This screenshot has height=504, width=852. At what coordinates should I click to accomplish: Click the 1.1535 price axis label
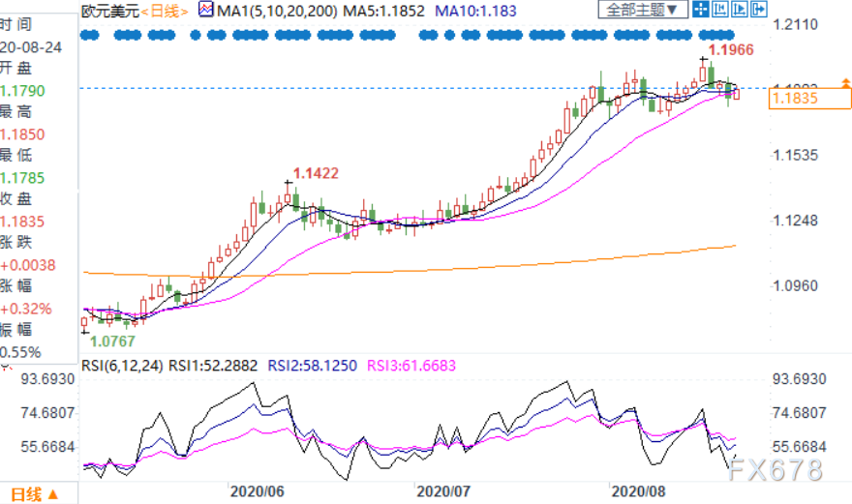click(x=795, y=156)
